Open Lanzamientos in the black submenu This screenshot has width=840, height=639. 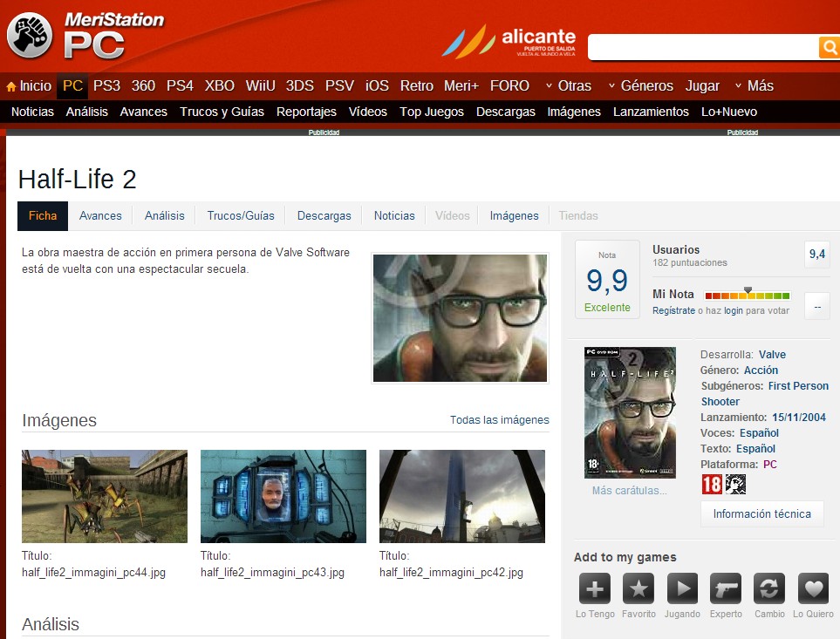point(651,112)
